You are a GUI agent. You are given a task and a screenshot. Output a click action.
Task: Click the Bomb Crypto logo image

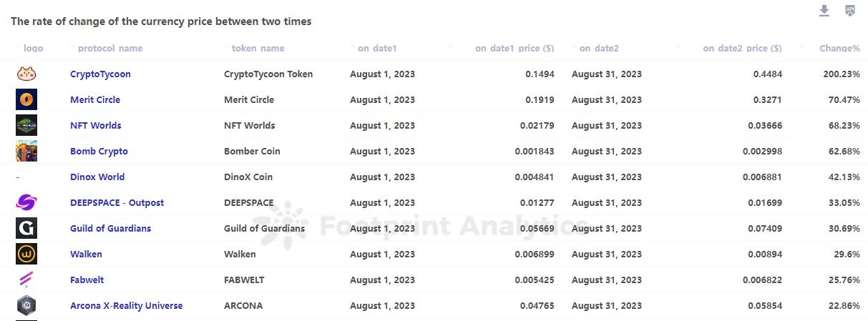pos(26,151)
